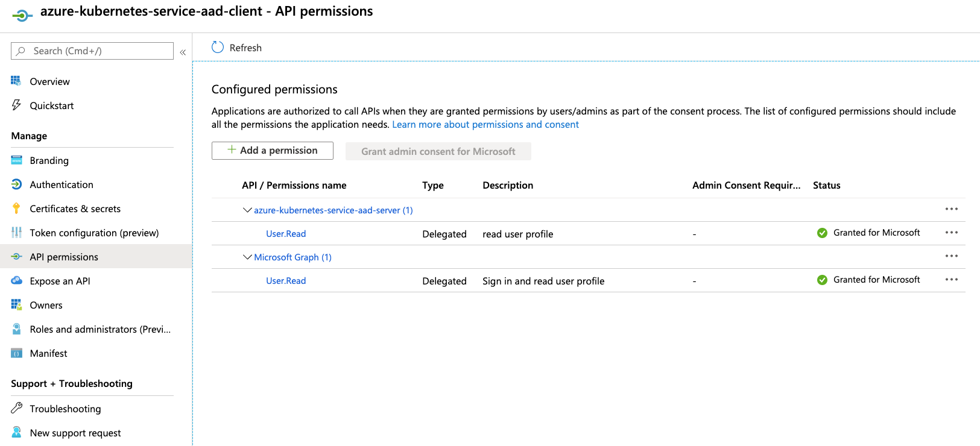
Task: Click the Configured permissions heading
Action: (x=274, y=89)
